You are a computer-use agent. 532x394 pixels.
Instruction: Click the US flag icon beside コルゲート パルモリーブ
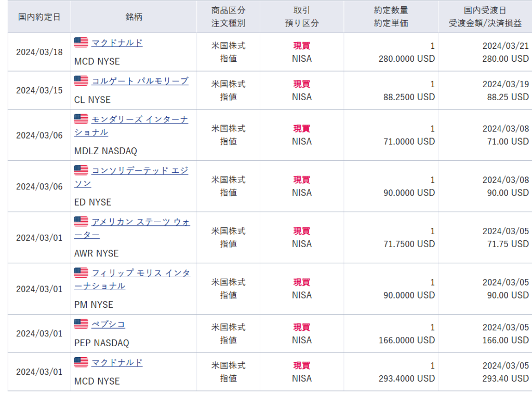81,81
